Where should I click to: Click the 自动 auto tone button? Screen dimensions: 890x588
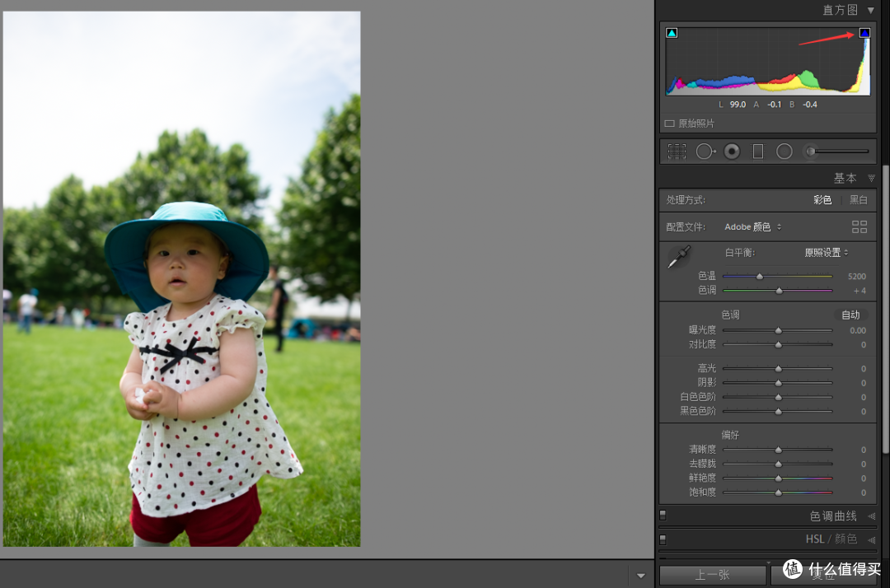pyautogui.click(x=850, y=315)
